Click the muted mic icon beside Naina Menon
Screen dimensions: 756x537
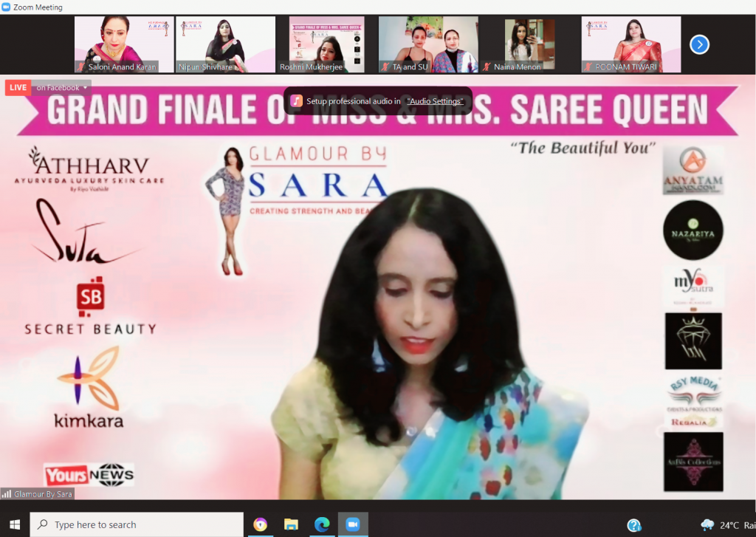pyautogui.click(x=487, y=67)
